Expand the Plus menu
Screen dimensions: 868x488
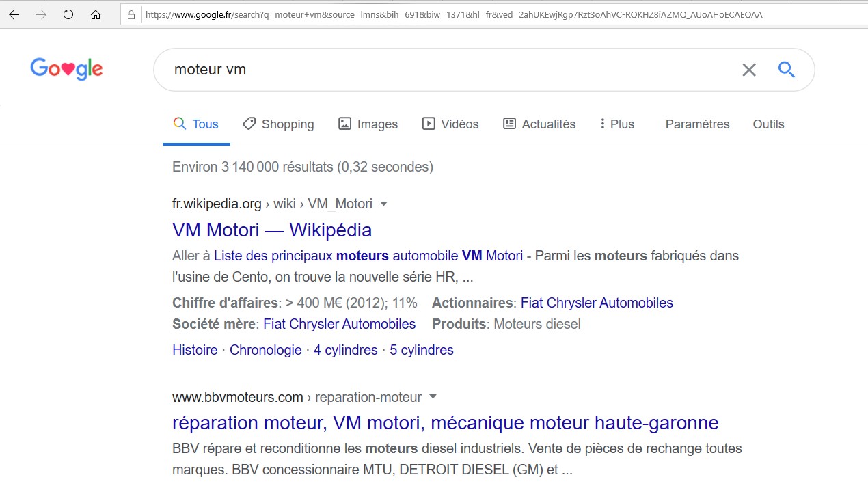tap(617, 124)
